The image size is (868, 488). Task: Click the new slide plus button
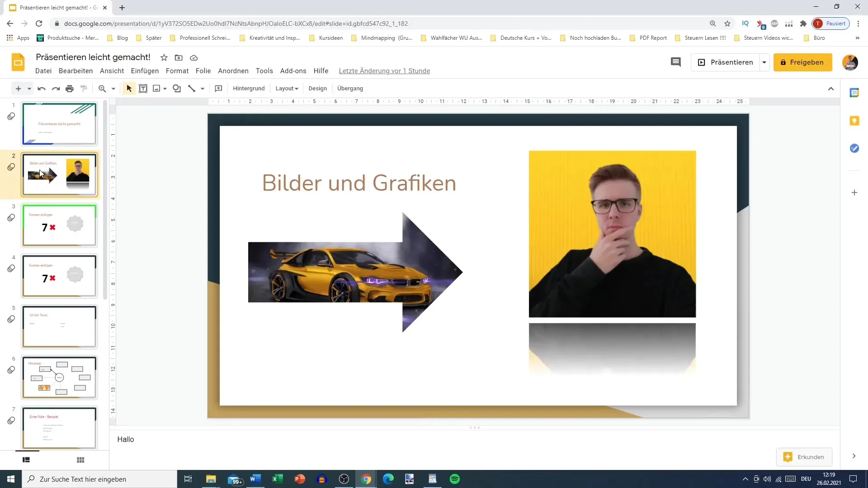(18, 89)
